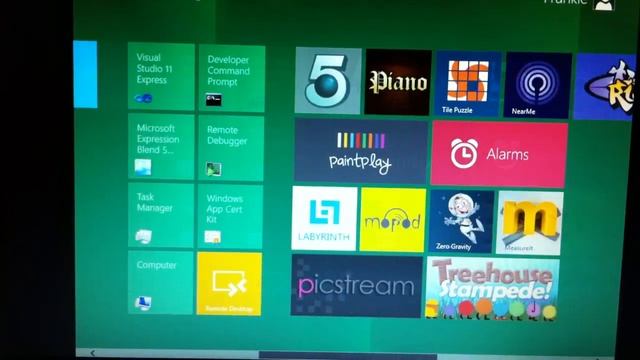The width and height of the screenshot is (640, 360).
Task: Open the Remote Debugger tile
Action: pos(231,148)
